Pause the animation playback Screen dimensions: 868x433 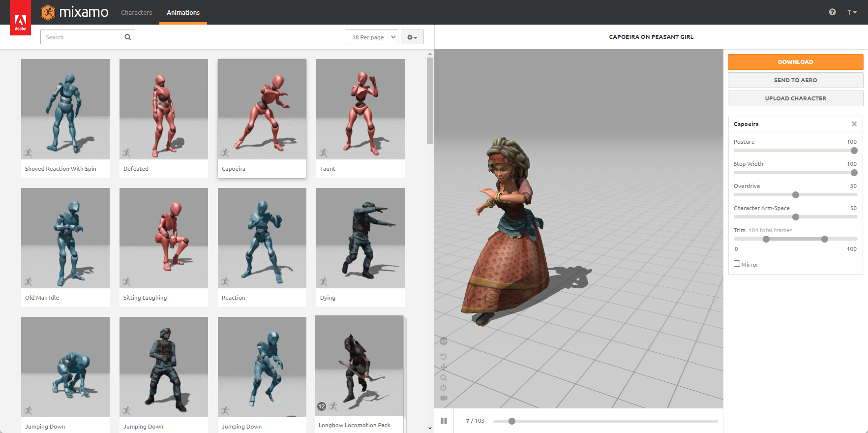pyautogui.click(x=444, y=421)
